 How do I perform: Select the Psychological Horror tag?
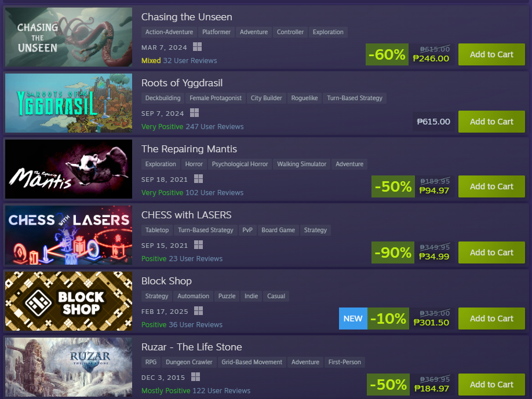click(240, 164)
